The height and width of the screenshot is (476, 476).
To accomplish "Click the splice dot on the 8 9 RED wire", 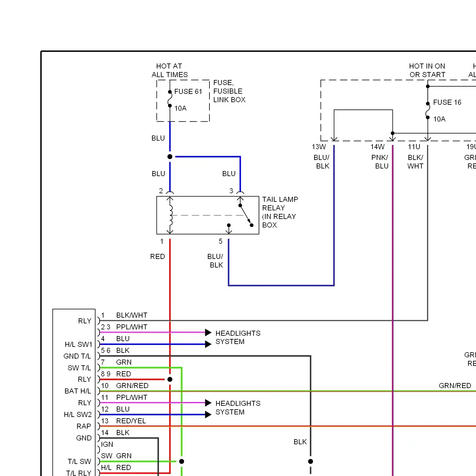I will (170, 380).
